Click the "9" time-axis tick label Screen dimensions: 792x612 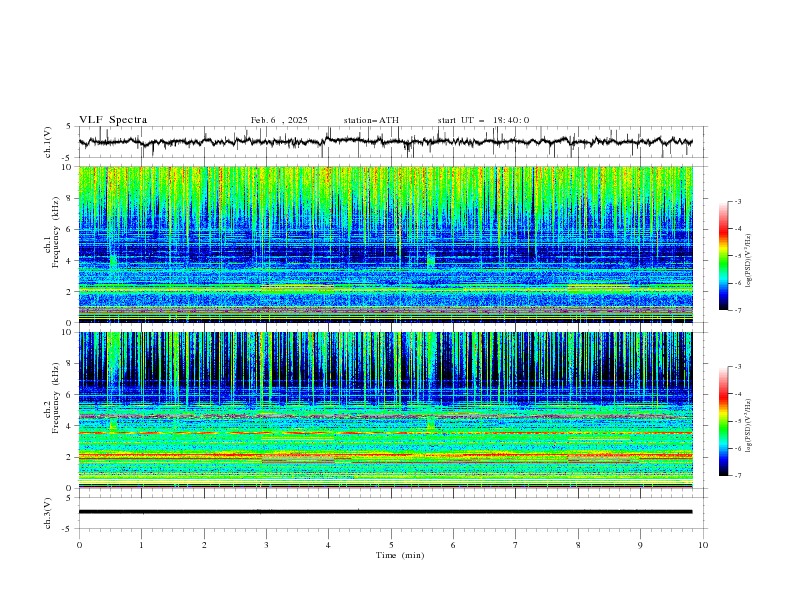640,545
